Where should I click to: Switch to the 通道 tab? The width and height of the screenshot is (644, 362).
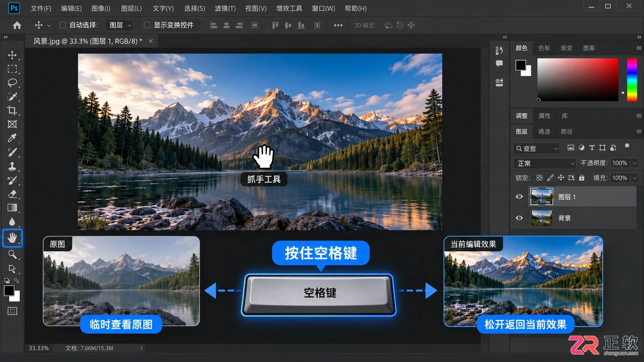(x=544, y=131)
